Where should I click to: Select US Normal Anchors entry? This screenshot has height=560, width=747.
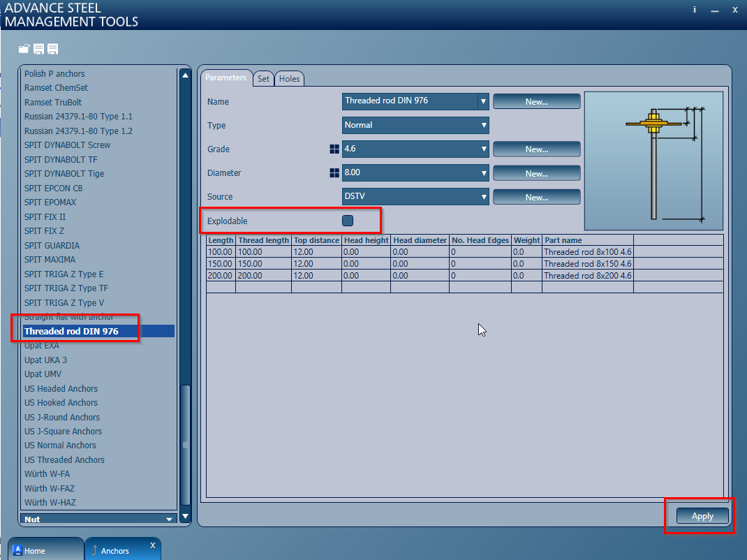click(60, 445)
